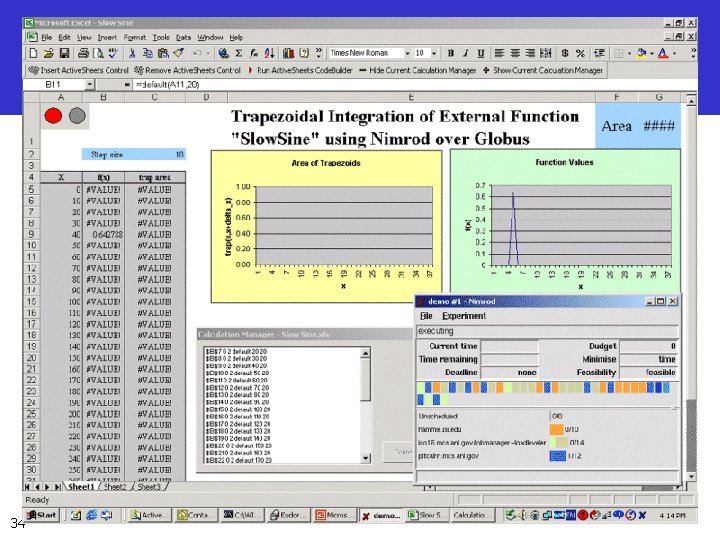
Task: Toggle Underline formatting button
Action: point(481,53)
